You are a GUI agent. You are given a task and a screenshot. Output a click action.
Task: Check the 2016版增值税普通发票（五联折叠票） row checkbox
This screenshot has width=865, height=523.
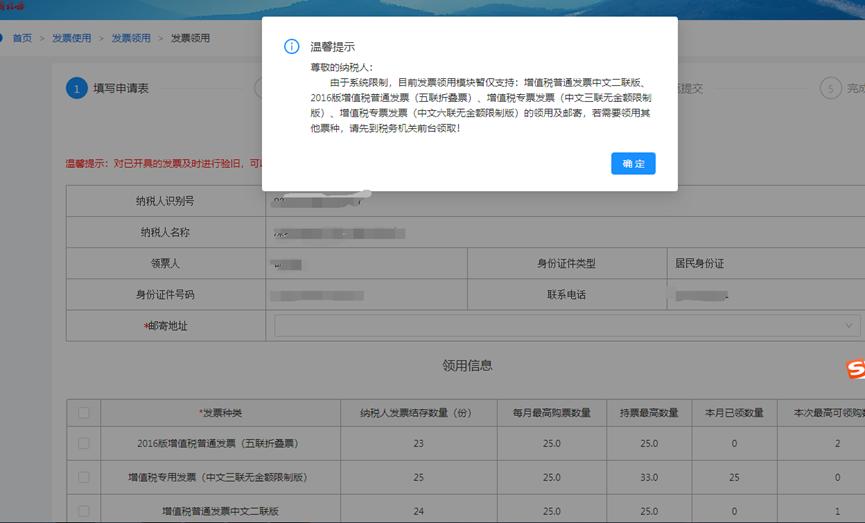83,443
